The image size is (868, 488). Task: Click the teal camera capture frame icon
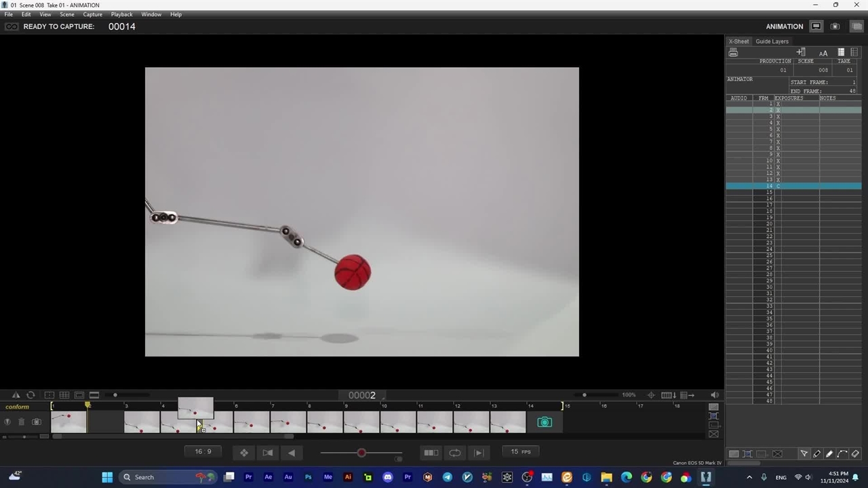click(x=545, y=422)
